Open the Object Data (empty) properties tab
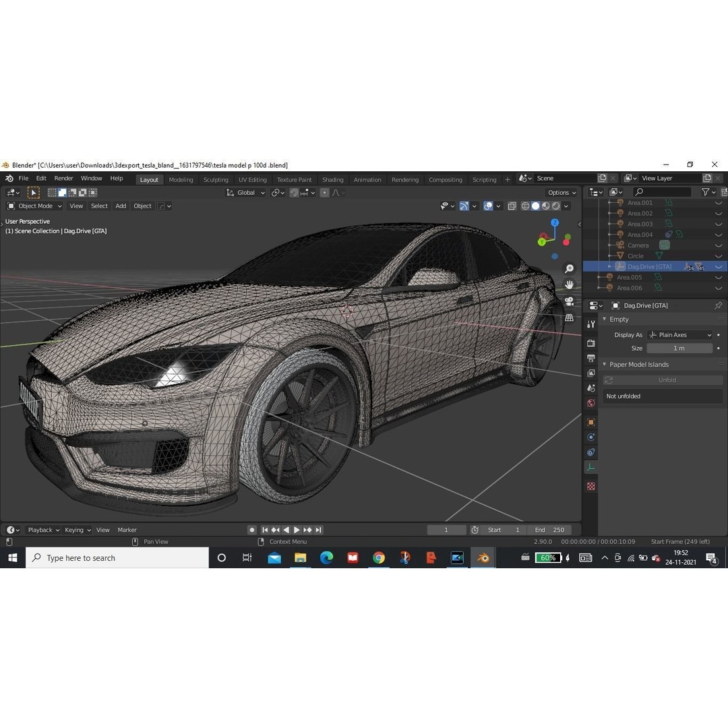This screenshot has height=728, width=728. (x=590, y=468)
